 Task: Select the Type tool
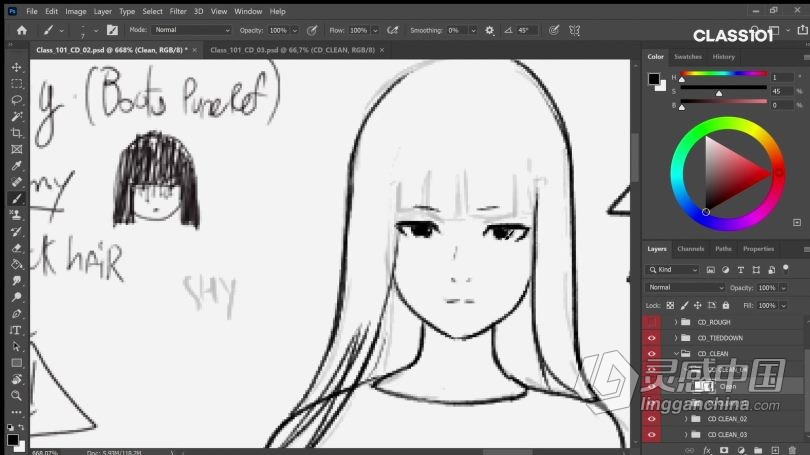(17, 331)
